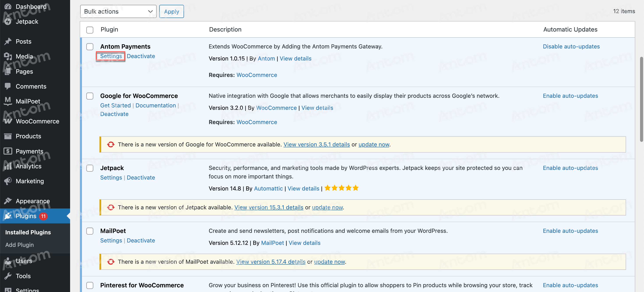Click the MailPoet M icon
The width and height of the screenshot is (644, 292).
tap(8, 101)
